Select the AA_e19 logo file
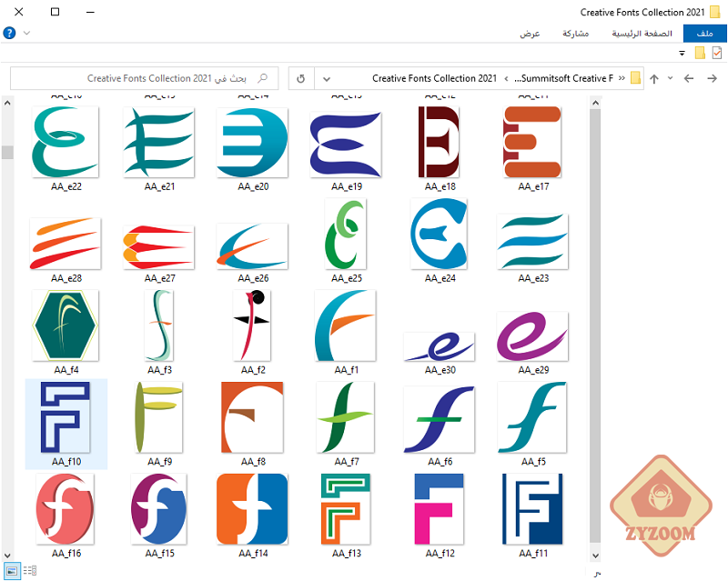The height and width of the screenshot is (581, 728). (x=346, y=145)
